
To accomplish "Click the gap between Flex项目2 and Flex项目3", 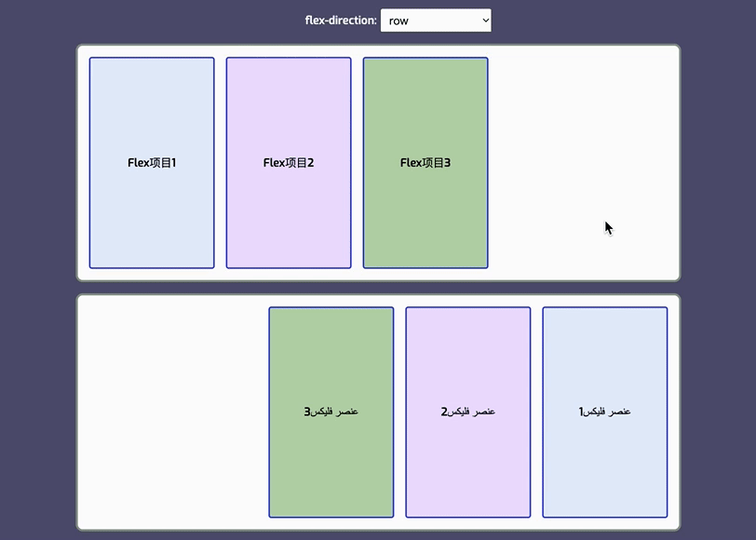I will [x=358, y=163].
